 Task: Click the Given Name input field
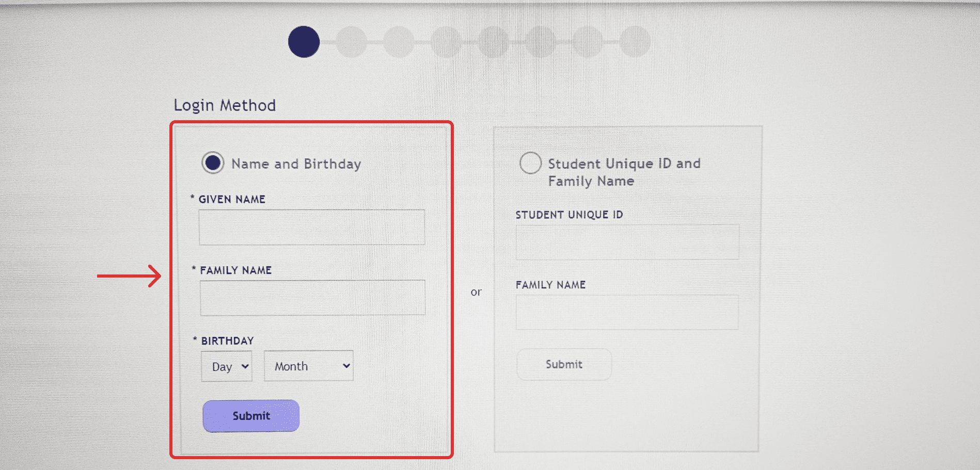(312, 227)
